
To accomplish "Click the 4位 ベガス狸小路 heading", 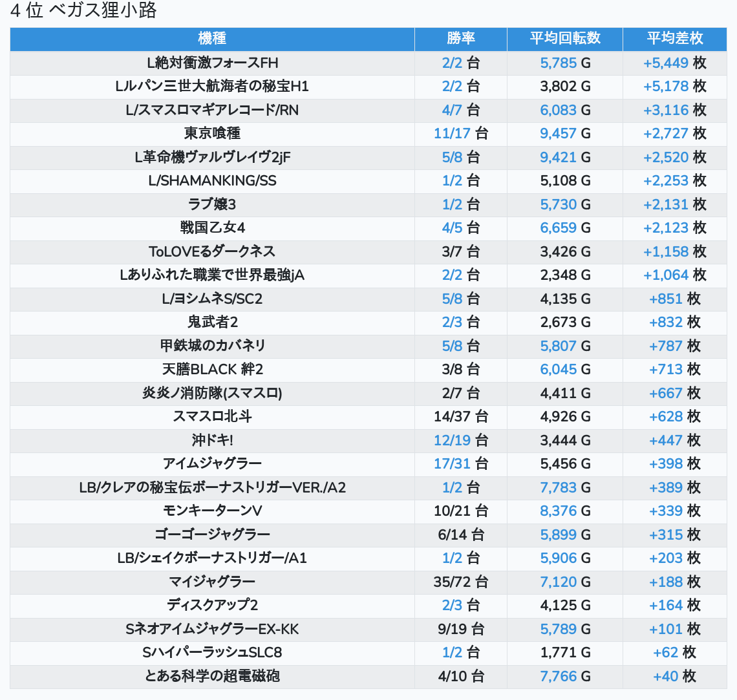I will pos(83,11).
